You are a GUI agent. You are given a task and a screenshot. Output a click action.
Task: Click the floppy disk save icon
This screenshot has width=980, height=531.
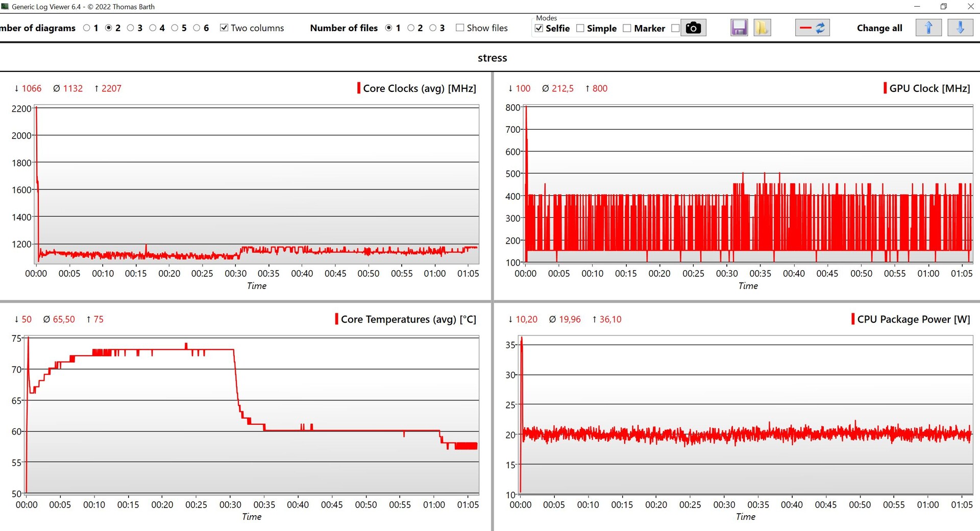click(739, 28)
